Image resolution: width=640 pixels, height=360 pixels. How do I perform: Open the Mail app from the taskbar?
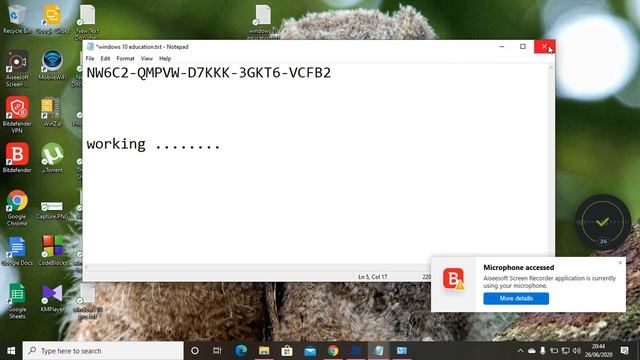coord(310,351)
